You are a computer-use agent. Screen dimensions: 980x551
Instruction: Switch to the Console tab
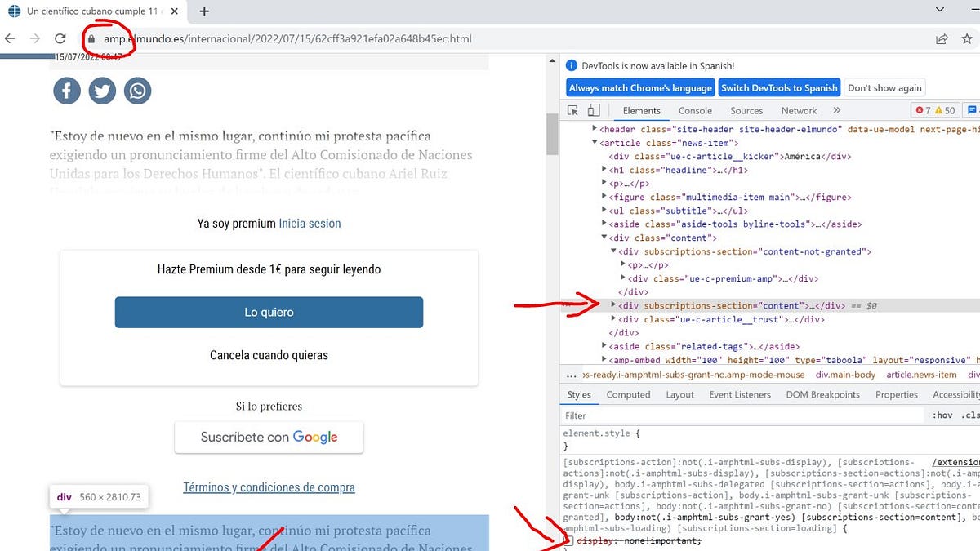pos(695,110)
